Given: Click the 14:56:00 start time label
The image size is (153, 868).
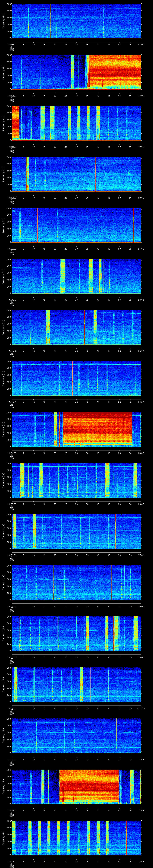Looking at the screenshot, I should 12,555.
